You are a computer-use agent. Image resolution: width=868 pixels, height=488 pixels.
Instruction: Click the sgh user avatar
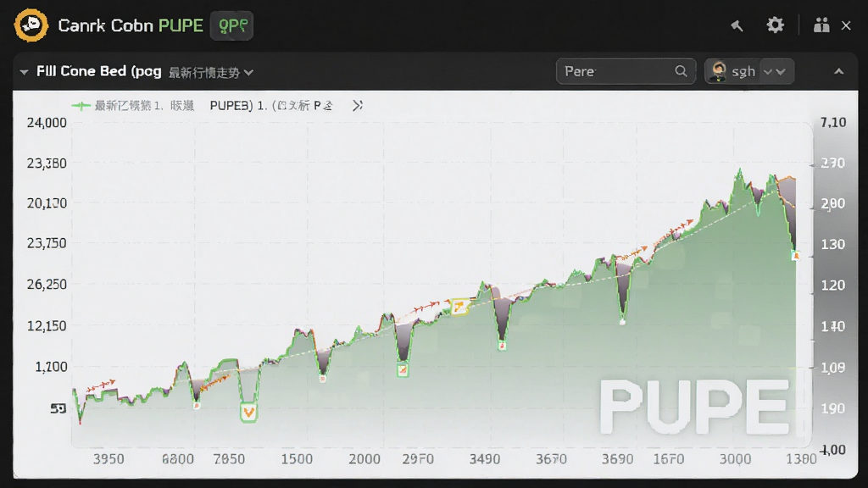coord(719,71)
